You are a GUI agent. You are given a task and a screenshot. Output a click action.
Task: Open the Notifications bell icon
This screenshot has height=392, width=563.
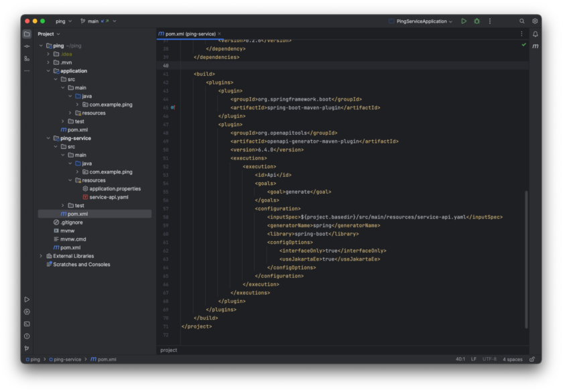pyautogui.click(x=534, y=34)
